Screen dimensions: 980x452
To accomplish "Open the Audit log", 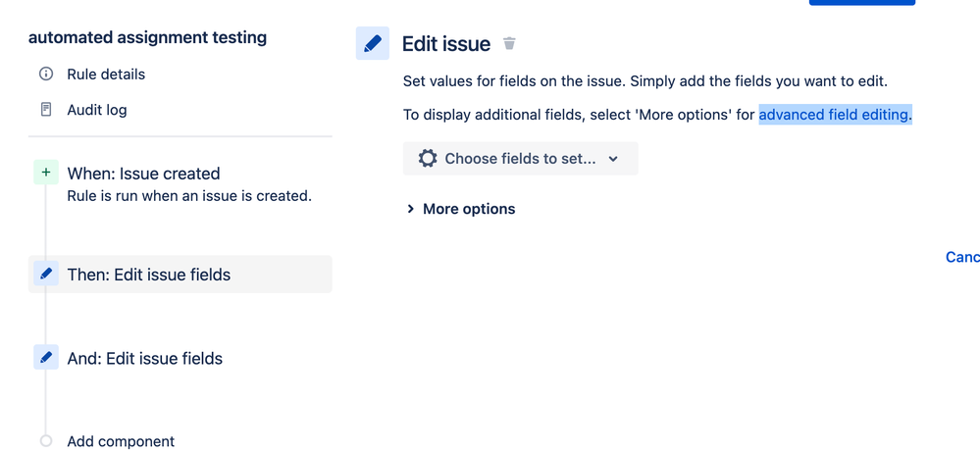I will click(x=97, y=110).
